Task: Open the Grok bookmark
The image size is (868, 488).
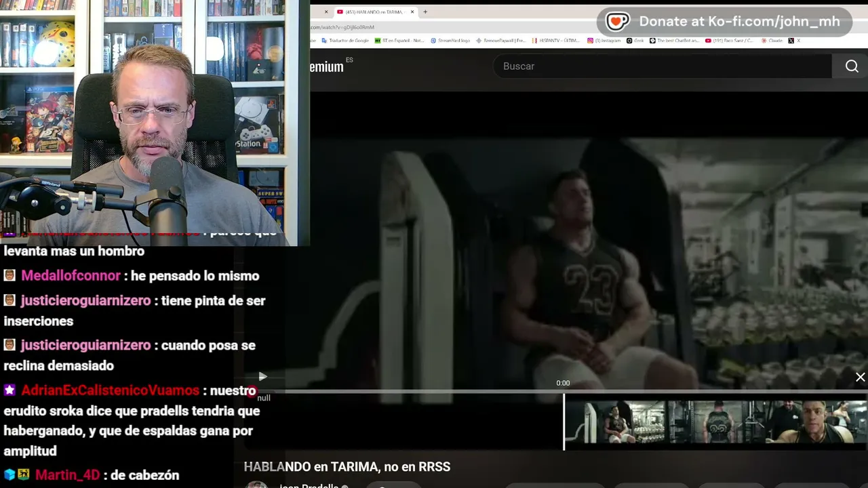Action: [635, 41]
